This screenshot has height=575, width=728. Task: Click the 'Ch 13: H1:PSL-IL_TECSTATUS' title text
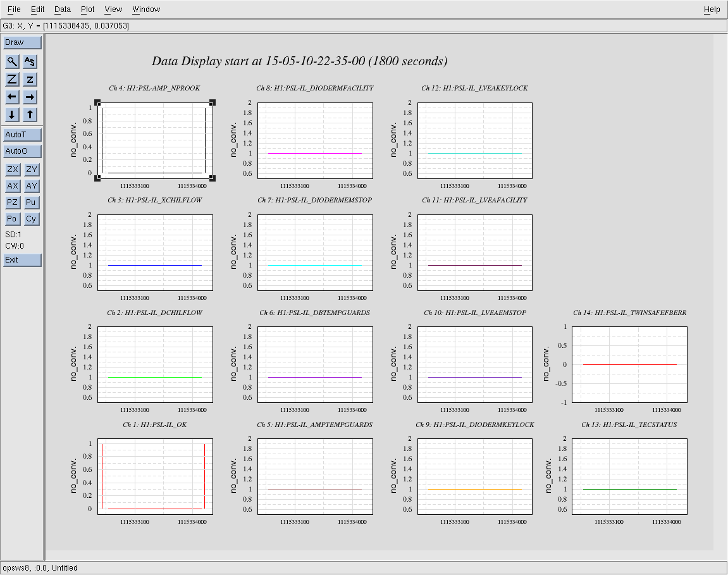[x=629, y=424]
